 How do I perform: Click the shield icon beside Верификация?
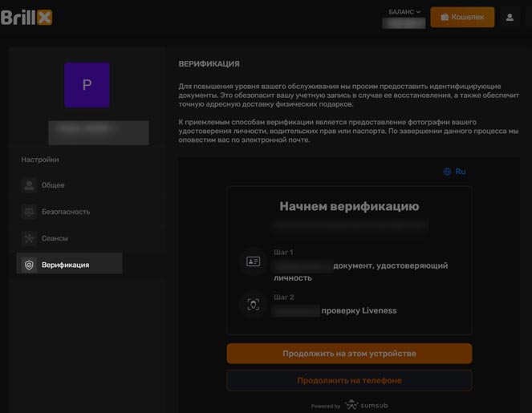point(30,265)
